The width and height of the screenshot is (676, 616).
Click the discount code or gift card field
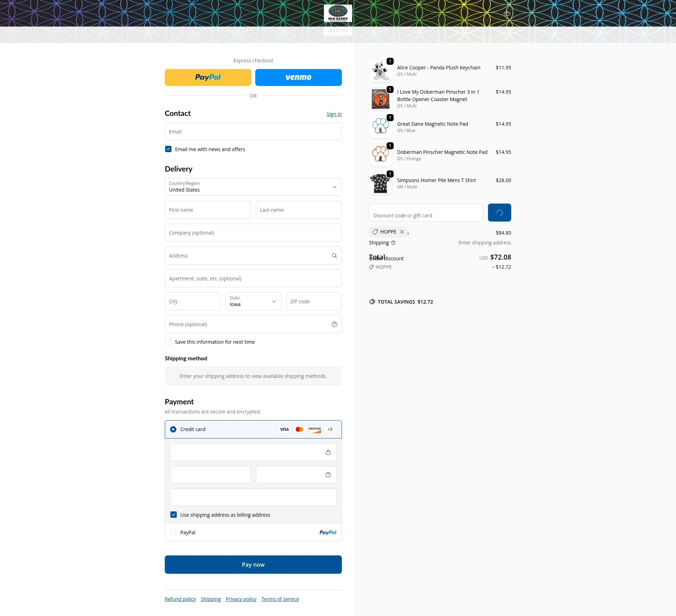(x=425, y=212)
